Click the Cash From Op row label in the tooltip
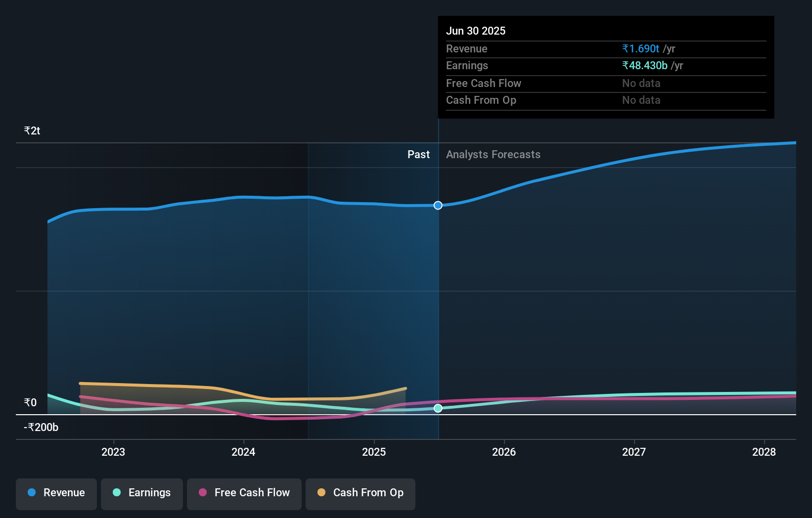 coord(481,100)
